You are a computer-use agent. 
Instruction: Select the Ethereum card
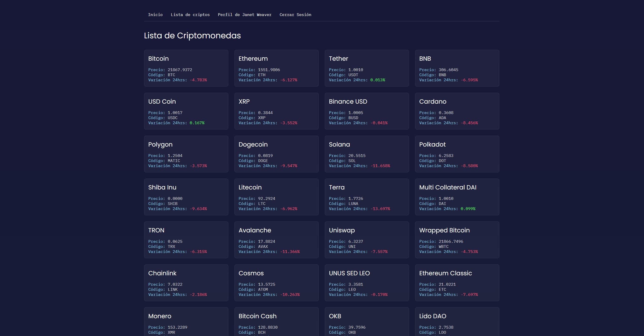tap(277, 68)
